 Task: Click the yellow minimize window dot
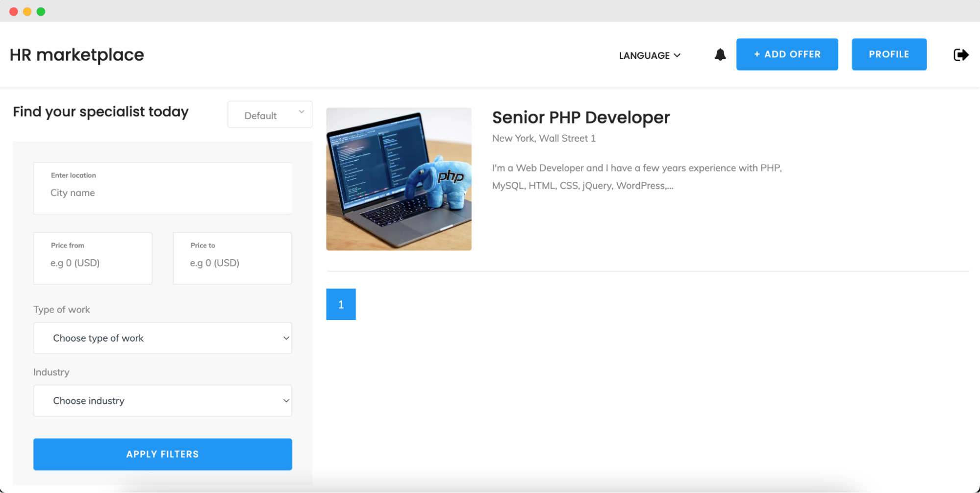click(x=27, y=11)
